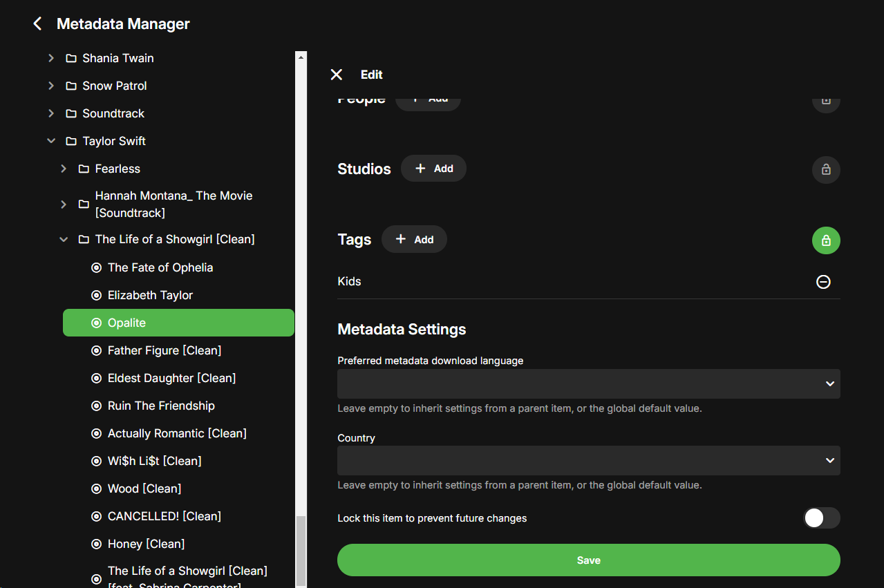Click the back arrow beside Metadata Manager
The height and width of the screenshot is (588, 884).
[x=37, y=24]
